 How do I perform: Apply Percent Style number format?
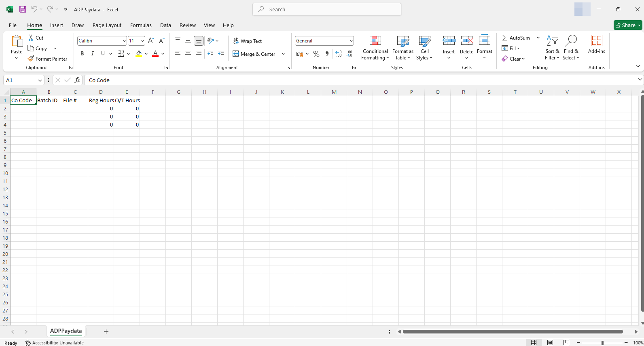click(316, 54)
